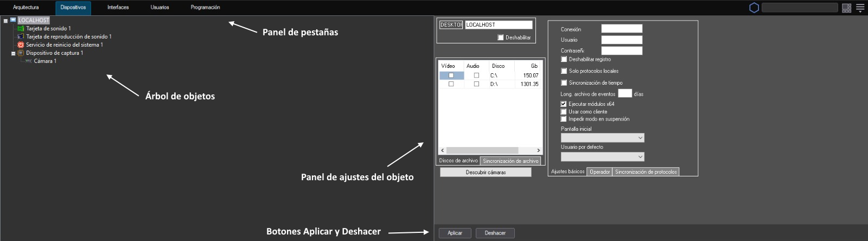This screenshot has height=241, width=868.
Task: Select the red Servicio de reinicio icon
Action: click(21, 45)
